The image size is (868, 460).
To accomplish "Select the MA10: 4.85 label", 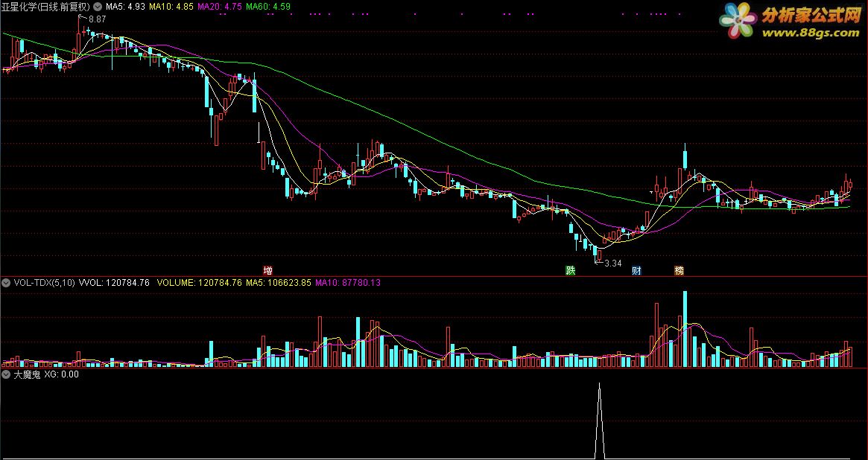I will (171, 7).
